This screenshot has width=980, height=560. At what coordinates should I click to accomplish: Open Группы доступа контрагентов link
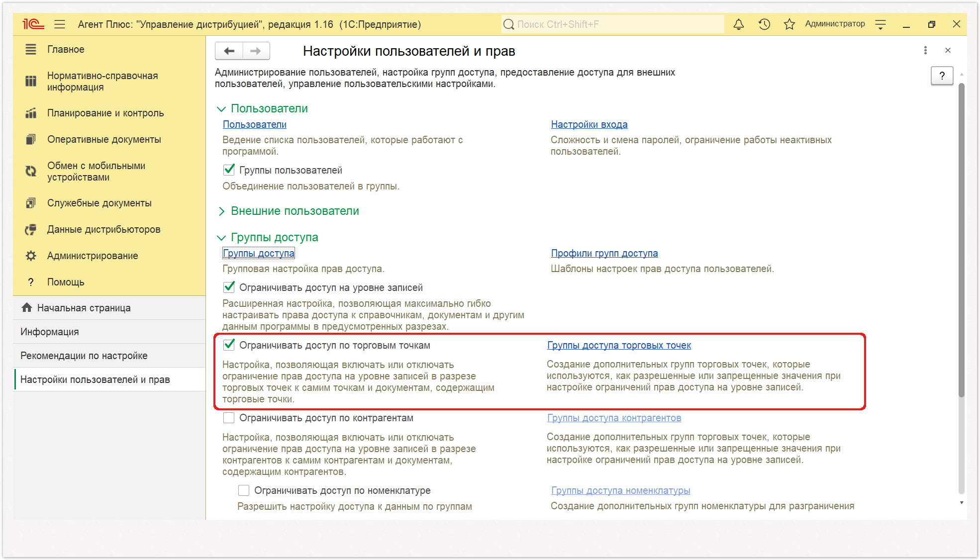click(614, 418)
